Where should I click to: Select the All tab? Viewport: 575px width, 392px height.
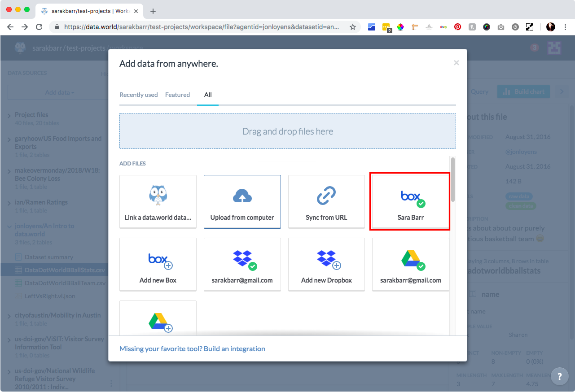click(208, 95)
